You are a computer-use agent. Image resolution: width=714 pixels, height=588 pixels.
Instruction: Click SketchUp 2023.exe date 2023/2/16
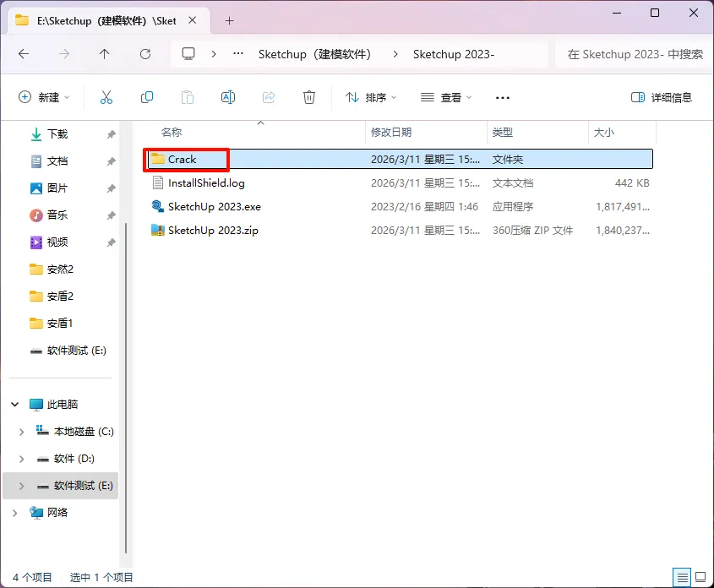pos(424,207)
